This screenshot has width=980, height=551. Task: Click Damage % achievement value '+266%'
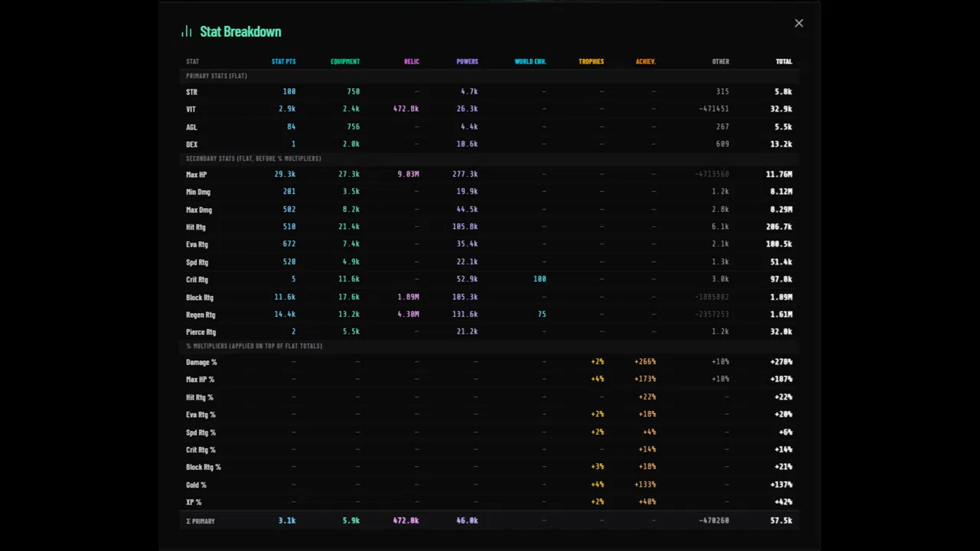click(645, 361)
